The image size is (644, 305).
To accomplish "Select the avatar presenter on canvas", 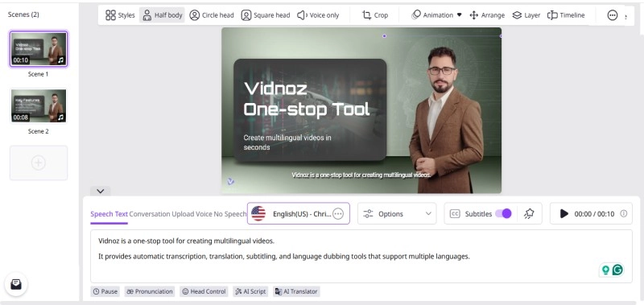I will [446, 119].
